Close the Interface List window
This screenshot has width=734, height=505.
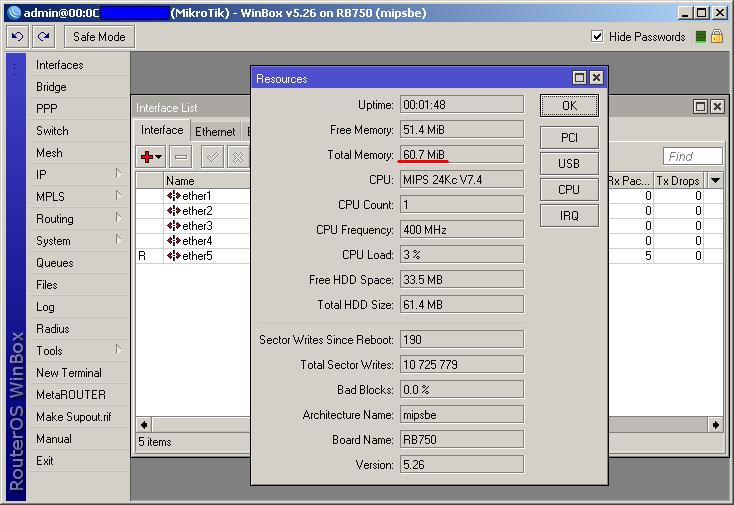[717, 107]
